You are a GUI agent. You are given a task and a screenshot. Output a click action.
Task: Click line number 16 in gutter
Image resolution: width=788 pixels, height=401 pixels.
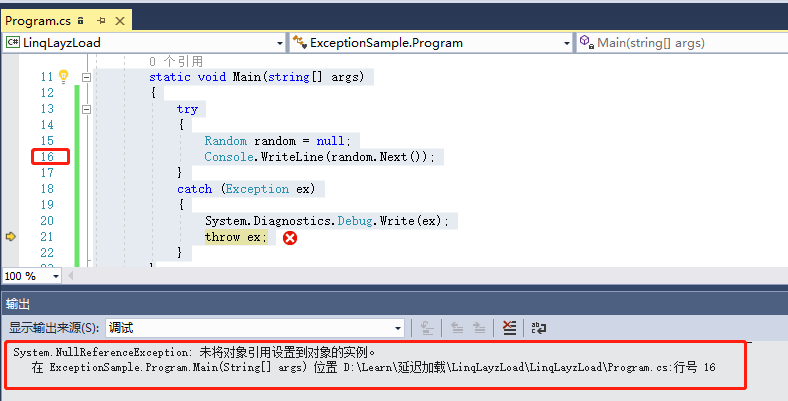pyautogui.click(x=47, y=157)
